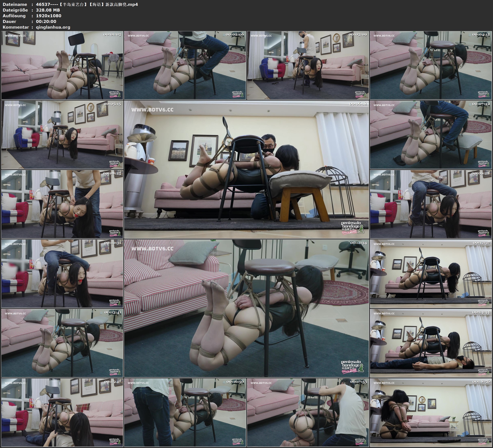Click the qinglanhua.org comment text

[x=53, y=27]
